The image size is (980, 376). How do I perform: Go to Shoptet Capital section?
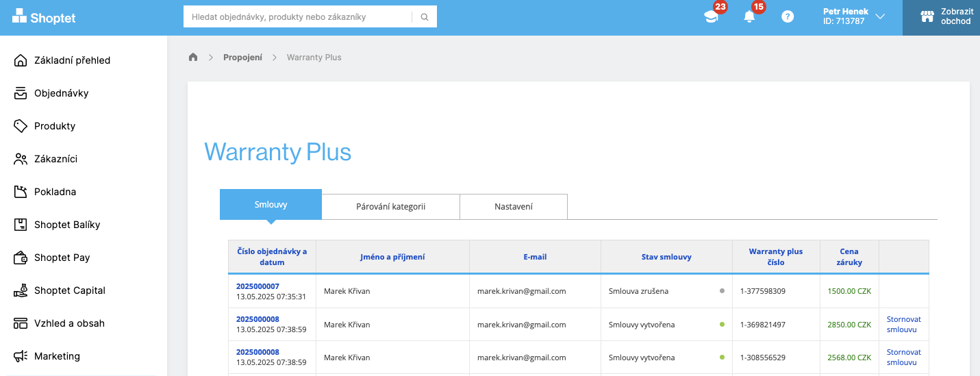pos(69,290)
